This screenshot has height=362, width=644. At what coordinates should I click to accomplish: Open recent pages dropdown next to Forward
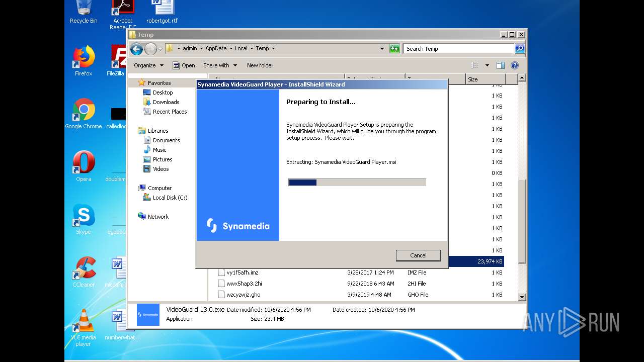[x=160, y=49]
